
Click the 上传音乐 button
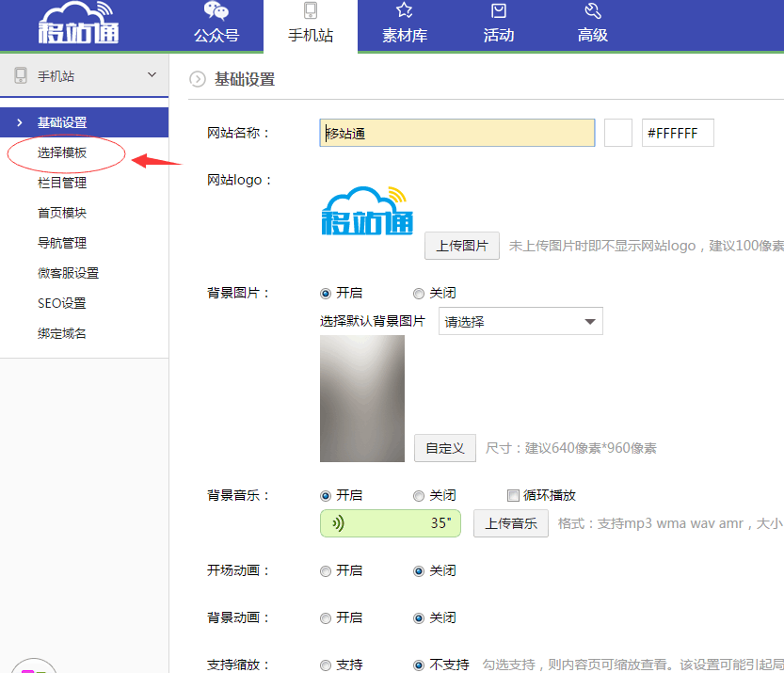click(510, 524)
